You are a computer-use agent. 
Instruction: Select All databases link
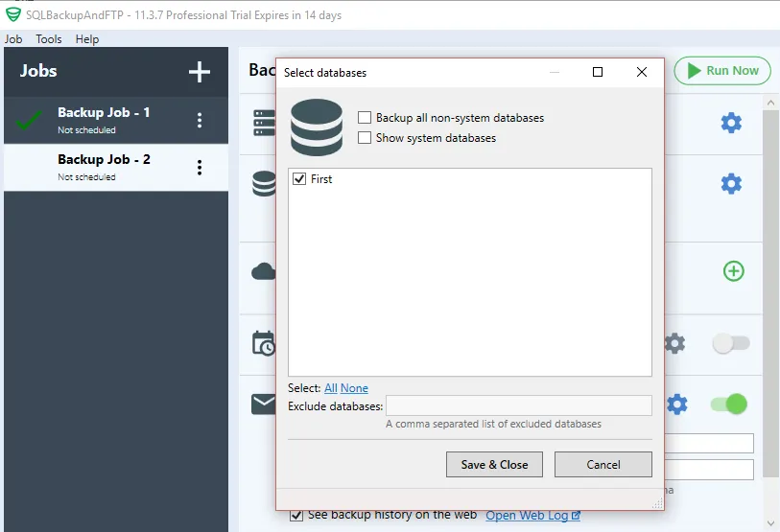331,388
